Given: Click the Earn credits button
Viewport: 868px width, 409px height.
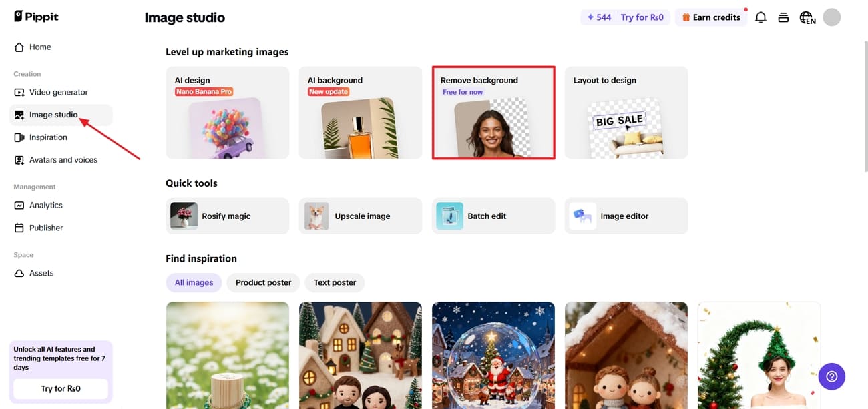Looking at the screenshot, I should pyautogui.click(x=711, y=17).
